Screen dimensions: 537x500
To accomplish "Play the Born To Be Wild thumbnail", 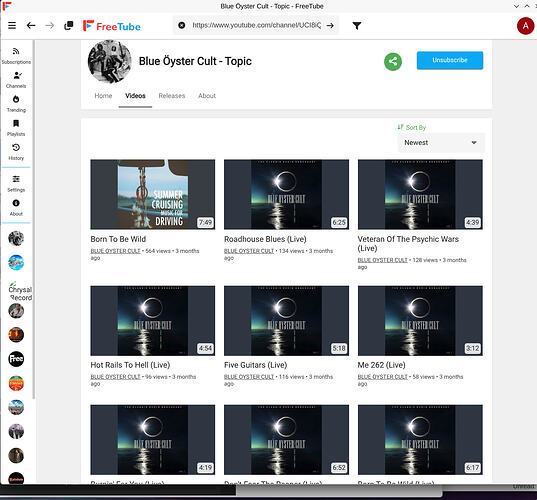I will [153, 194].
